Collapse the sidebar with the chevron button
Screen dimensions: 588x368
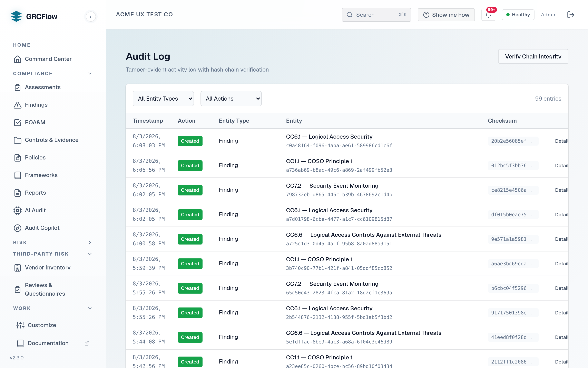tap(91, 17)
